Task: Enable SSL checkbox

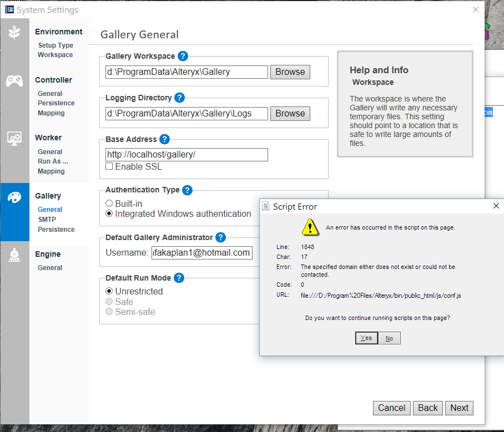Action: point(109,166)
